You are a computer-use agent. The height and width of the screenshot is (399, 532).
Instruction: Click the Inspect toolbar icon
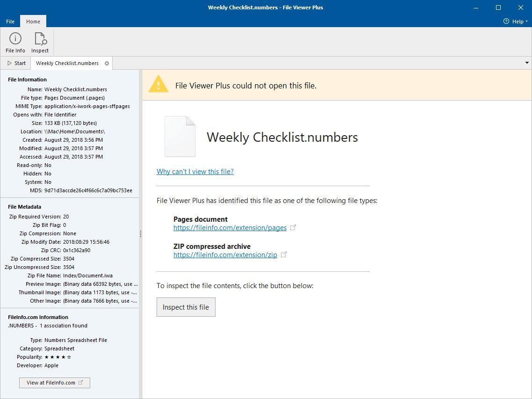(40, 43)
